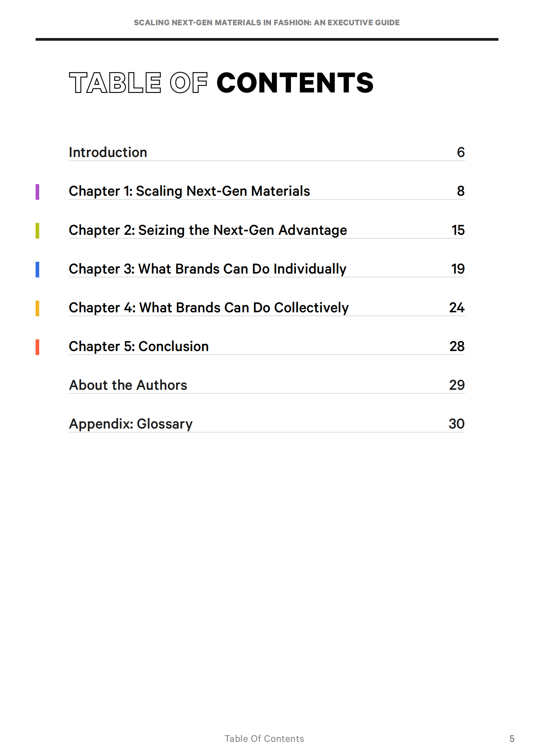
Task: Click the purple Chapter 1 color marker
Action: click(37, 192)
